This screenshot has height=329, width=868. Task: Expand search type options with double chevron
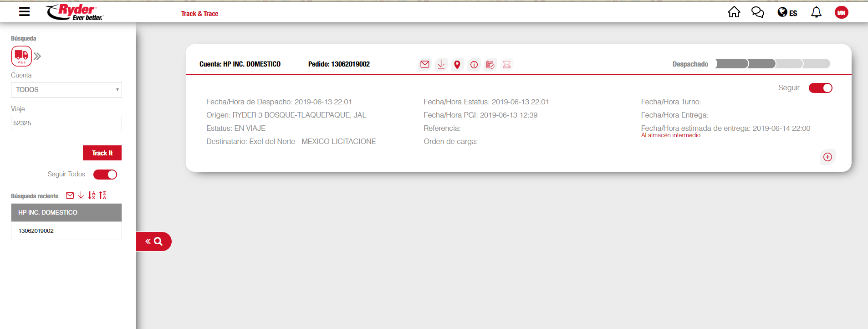37,56
